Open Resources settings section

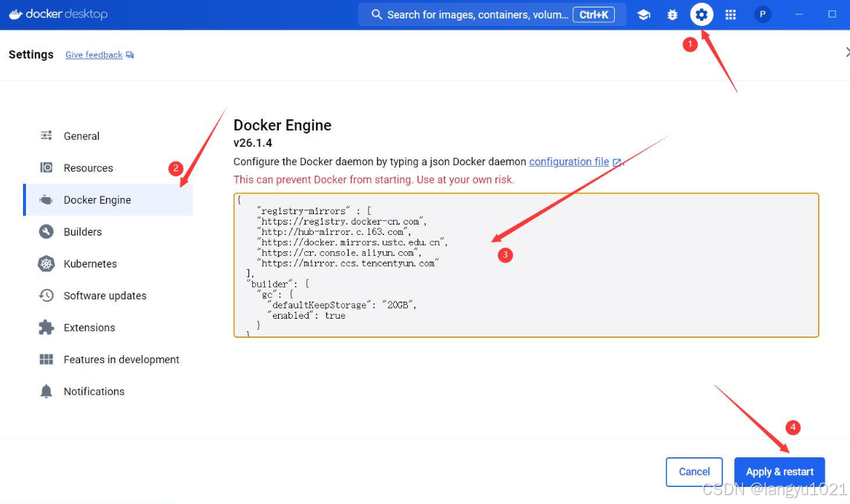[108, 168]
